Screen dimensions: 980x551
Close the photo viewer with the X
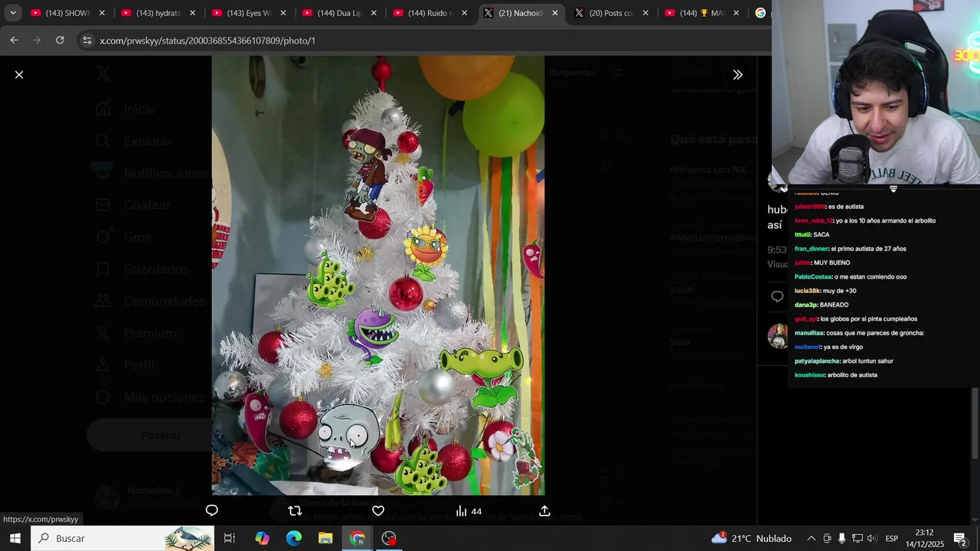click(x=19, y=74)
